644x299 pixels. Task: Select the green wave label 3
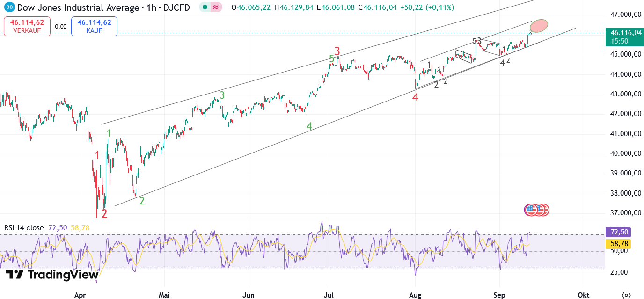[x=222, y=95]
